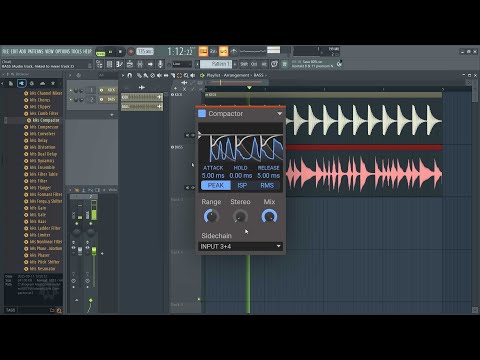The width and height of the screenshot is (480, 360).
Task: Click the stop transport button
Action: pyautogui.click(x=120, y=52)
